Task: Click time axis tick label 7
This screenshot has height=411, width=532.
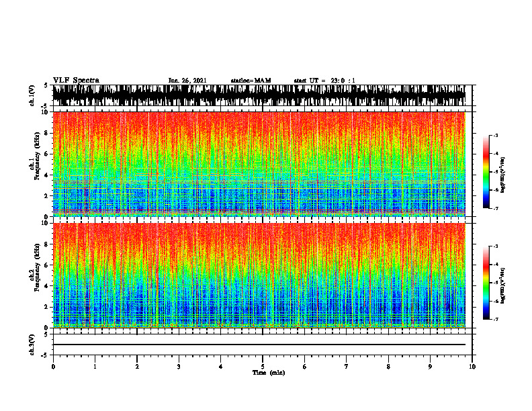Action: coord(347,367)
